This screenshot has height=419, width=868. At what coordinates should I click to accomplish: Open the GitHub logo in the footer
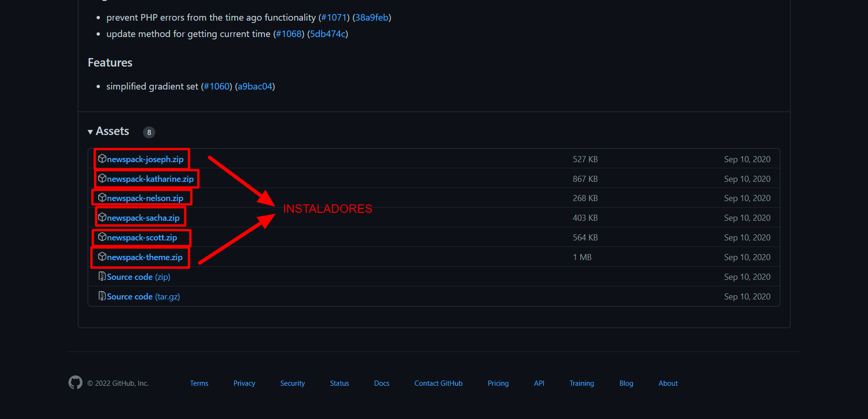coord(75,383)
